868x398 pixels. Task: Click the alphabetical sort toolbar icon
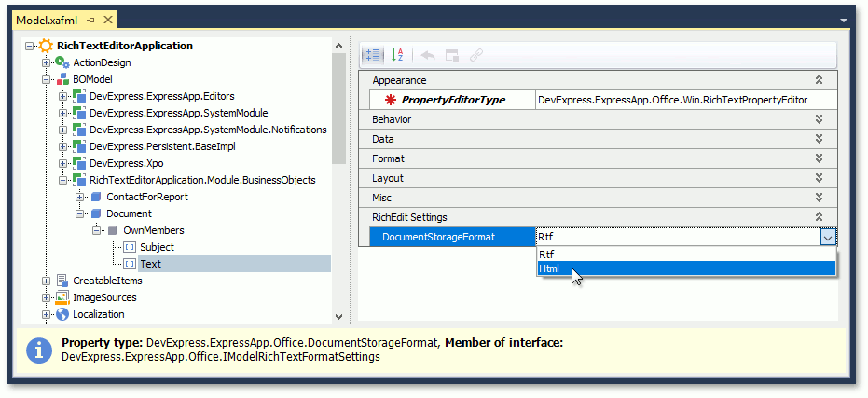(x=397, y=55)
